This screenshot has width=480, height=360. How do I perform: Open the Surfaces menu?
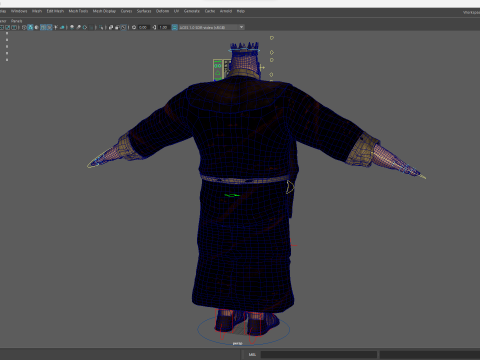(x=144, y=11)
